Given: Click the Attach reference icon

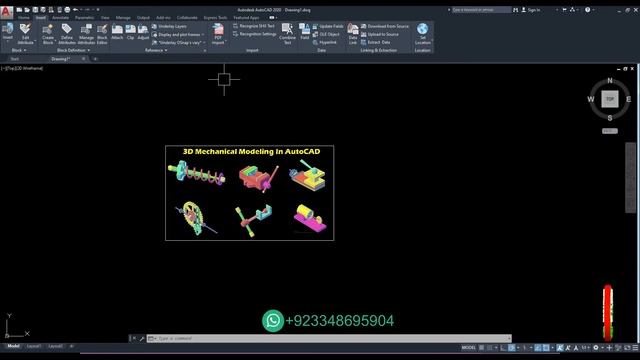Looking at the screenshot, I should [117, 32].
